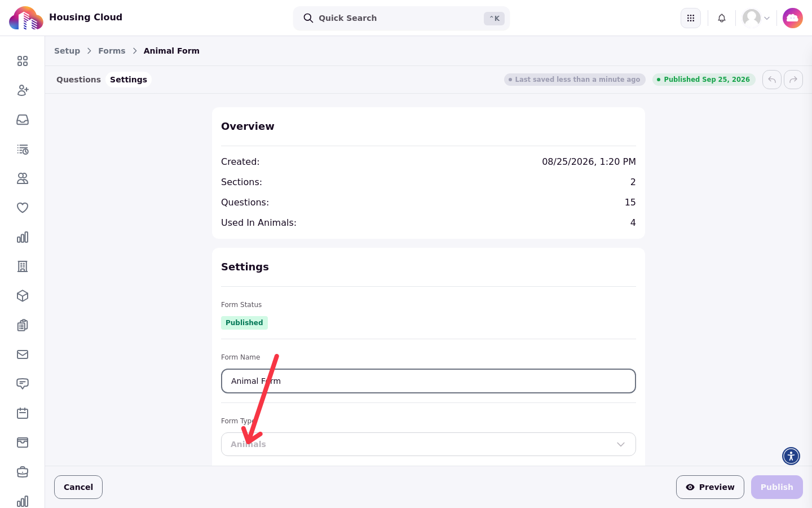Image resolution: width=812 pixels, height=508 pixels.
Task: Open the people group sidebar icon
Action: coord(23,178)
